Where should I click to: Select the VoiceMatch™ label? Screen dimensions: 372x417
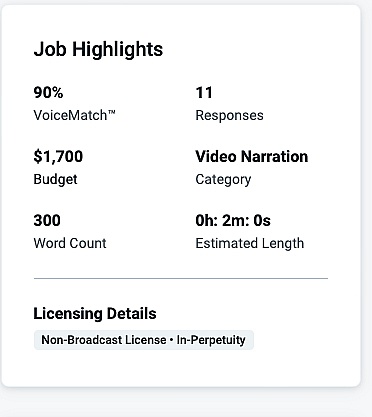point(74,115)
